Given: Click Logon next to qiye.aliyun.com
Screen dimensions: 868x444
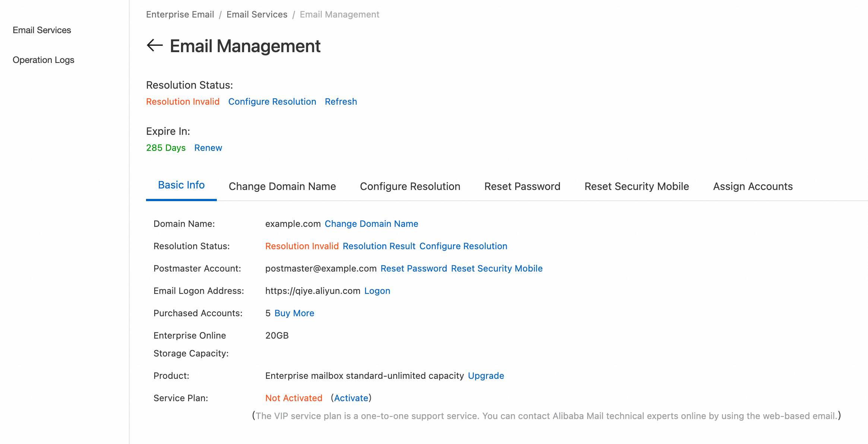Looking at the screenshot, I should pos(377,291).
